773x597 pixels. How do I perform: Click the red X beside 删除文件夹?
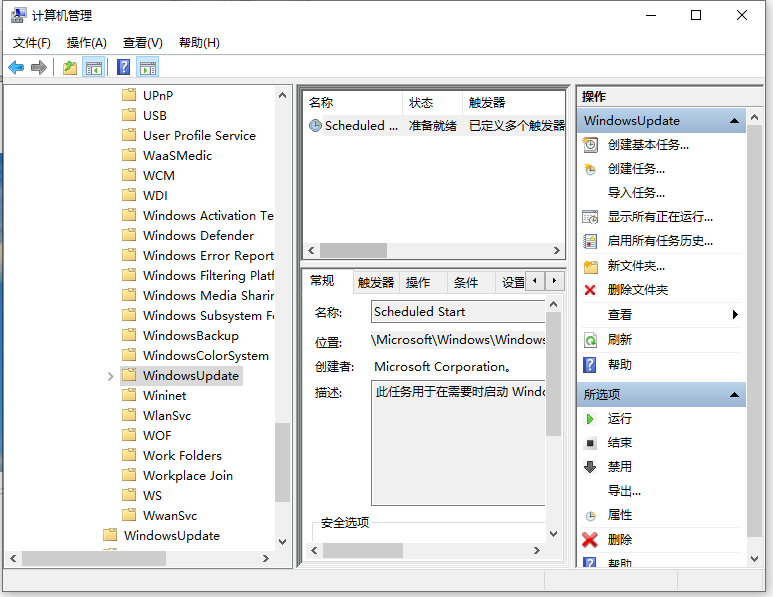click(x=590, y=290)
